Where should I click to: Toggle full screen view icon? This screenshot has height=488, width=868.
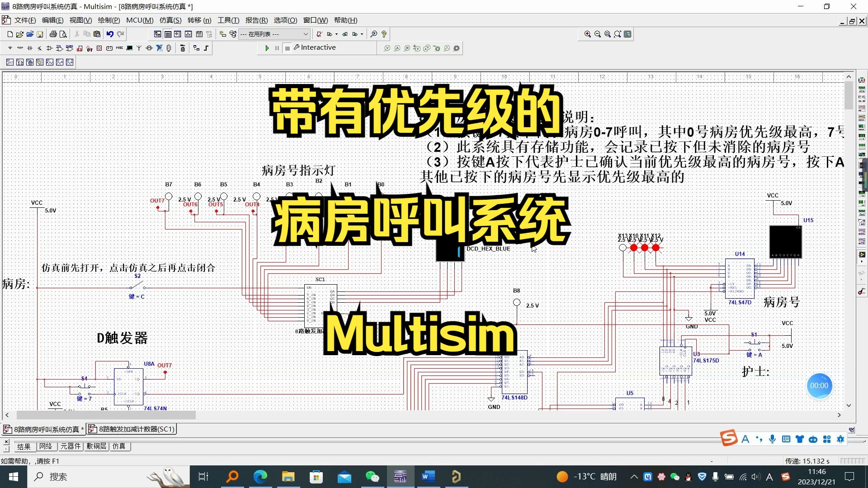tap(627, 34)
